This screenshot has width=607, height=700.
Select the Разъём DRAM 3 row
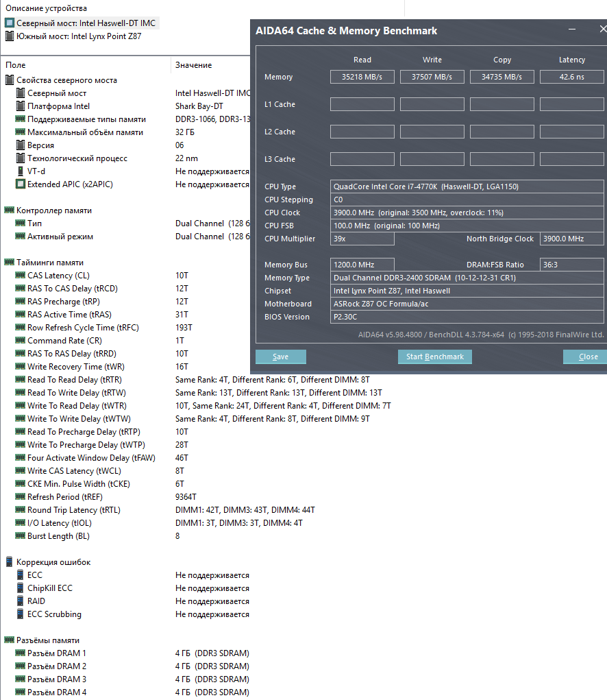pos(132,679)
